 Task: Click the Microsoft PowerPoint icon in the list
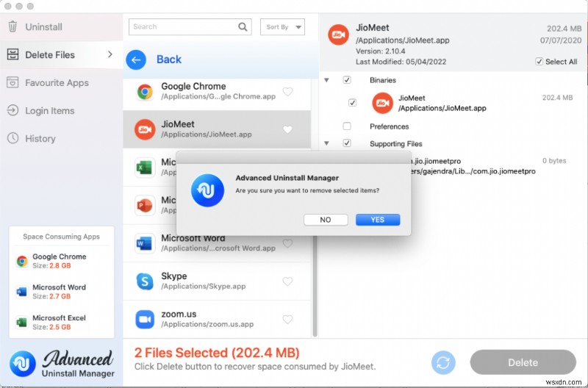point(145,205)
